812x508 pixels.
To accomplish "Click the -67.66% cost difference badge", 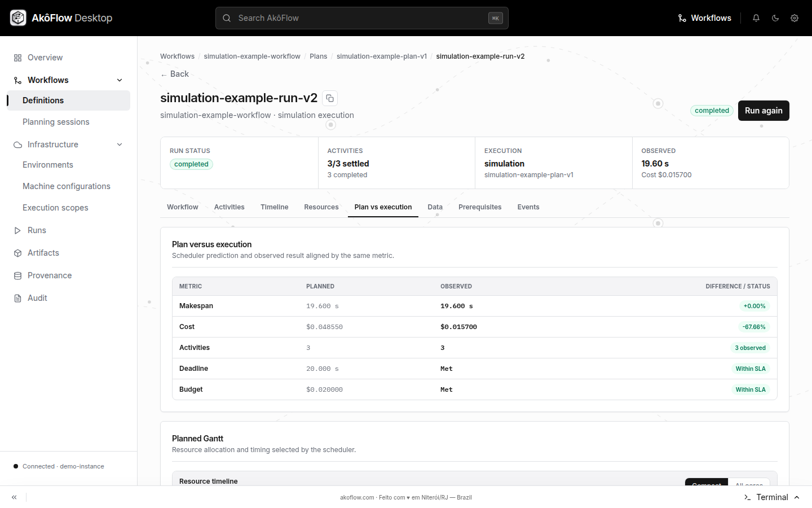I will point(754,327).
